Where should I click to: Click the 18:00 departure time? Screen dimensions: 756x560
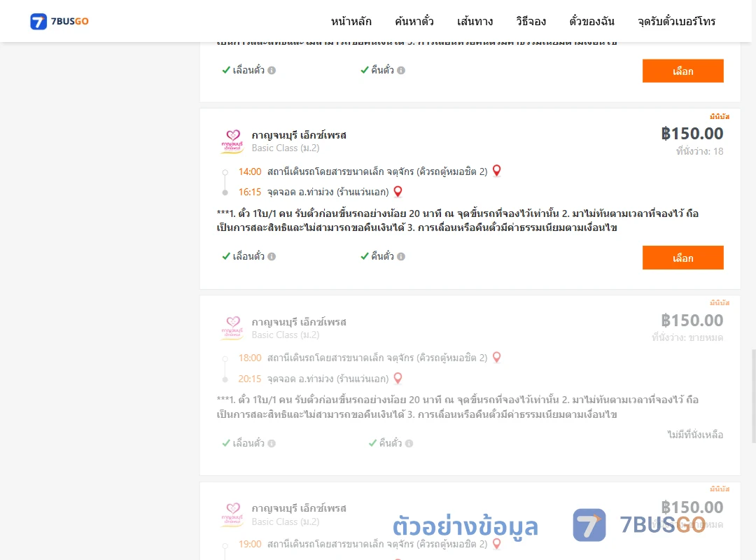pos(250,358)
